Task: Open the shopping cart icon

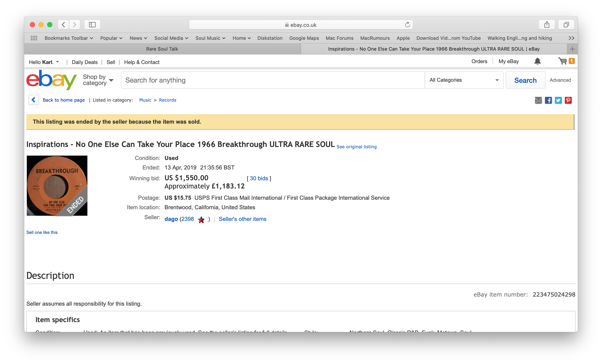Action: coord(562,61)
